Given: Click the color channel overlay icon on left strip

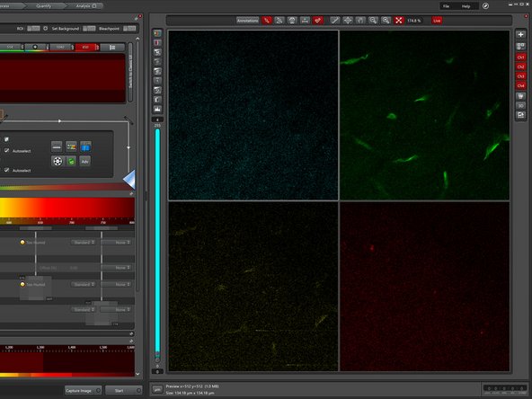Looking at the screenshot, I should coord(157,33).
